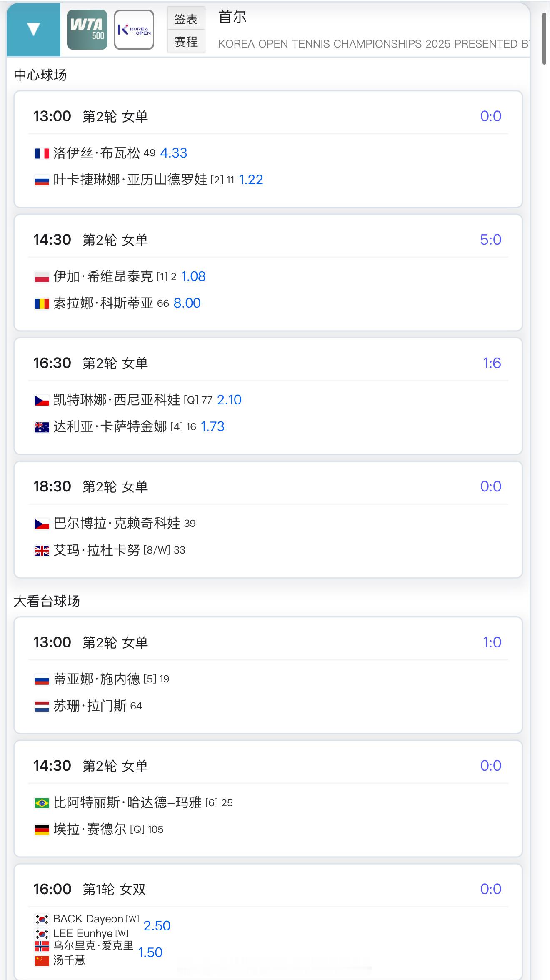This screenshot has height=980, width=550.
Task: Open the 13:00 蒂亚娜·施内德 match card
Action: [268, 675]
